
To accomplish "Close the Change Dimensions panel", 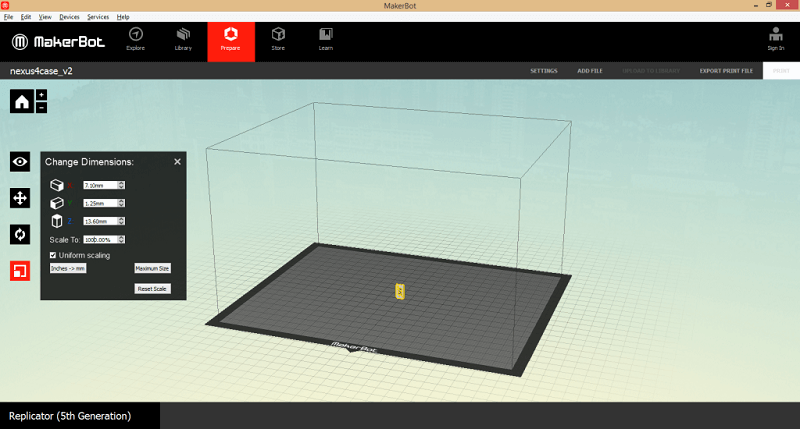I will point(177,162).
